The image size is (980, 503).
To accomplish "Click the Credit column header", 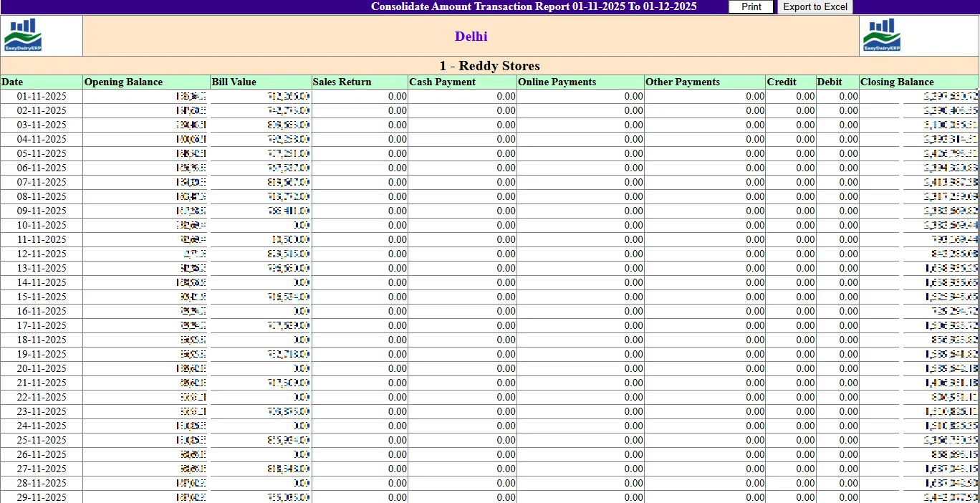I will coord(791,82).
